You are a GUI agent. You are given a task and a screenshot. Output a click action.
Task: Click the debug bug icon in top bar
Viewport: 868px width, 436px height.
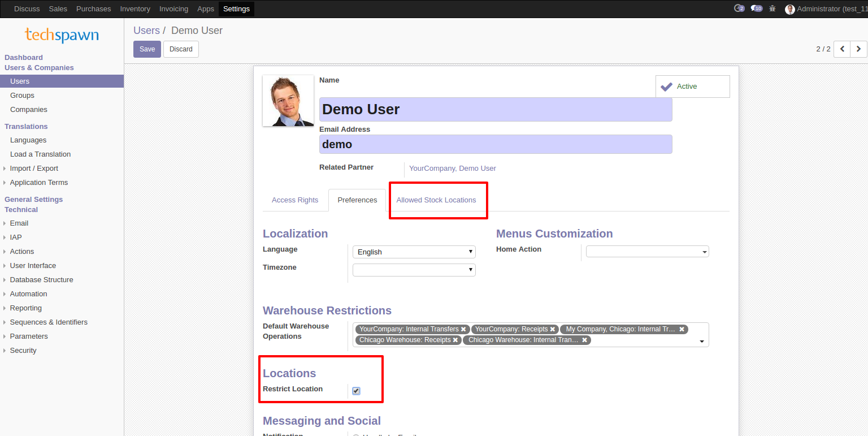(x=772, y=8)
